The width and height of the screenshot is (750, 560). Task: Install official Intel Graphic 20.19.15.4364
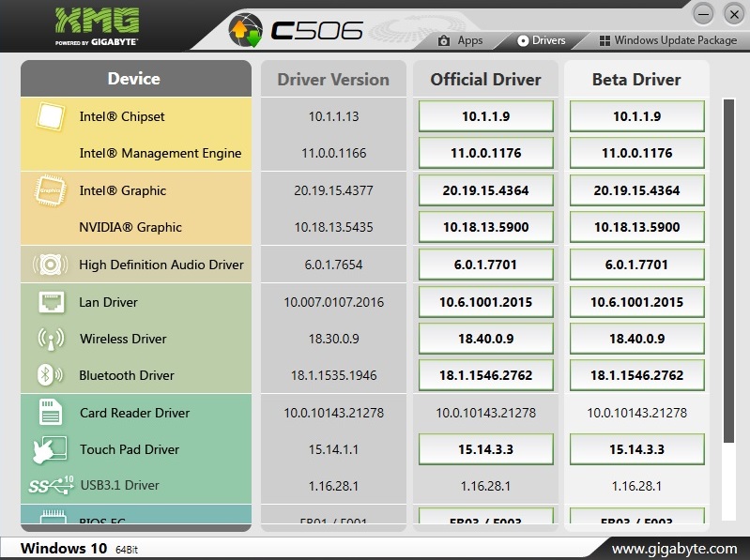tap(485, 190)
